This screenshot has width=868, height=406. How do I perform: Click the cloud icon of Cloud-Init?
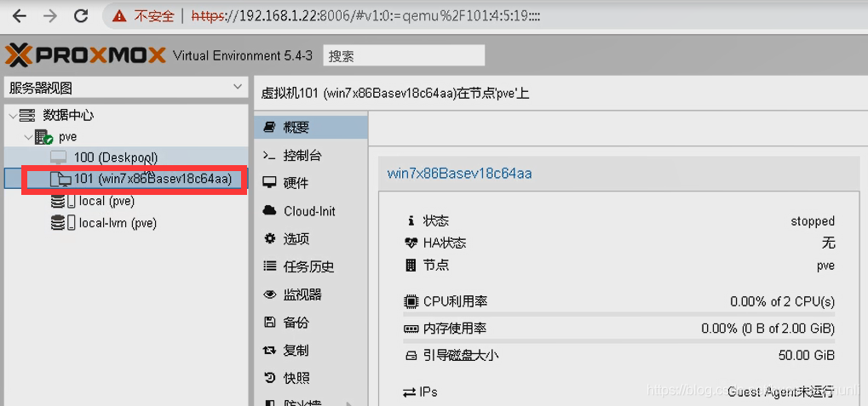pyautogui.click(x=269, y=211)
